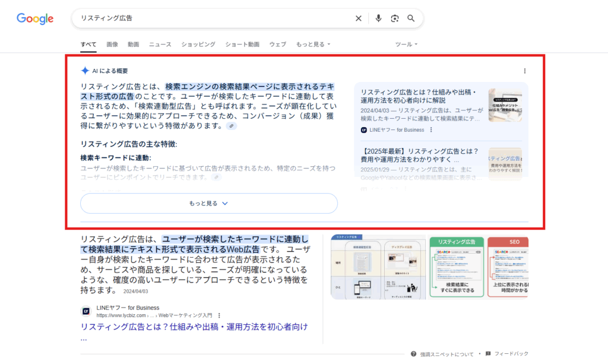This screenshot has height=364, width=608.
Task: Start a voice search with the microphone icon
Action: [x=379, y=18]
